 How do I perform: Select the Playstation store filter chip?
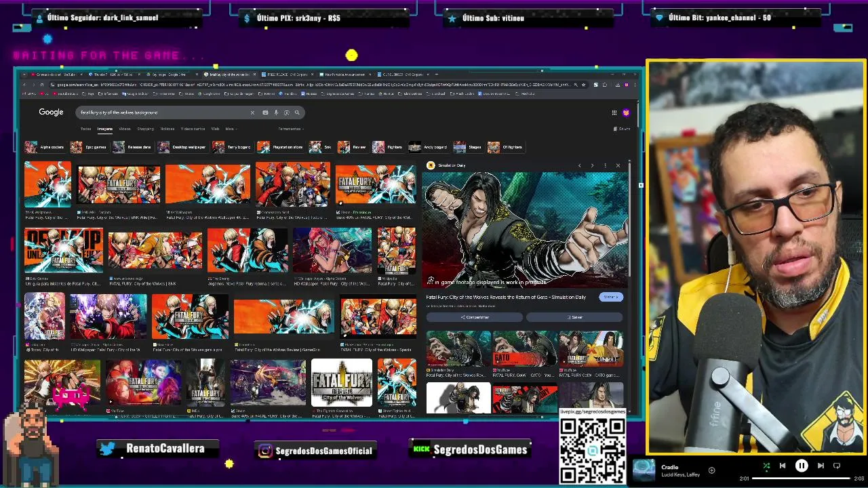(x=281, y=147)
